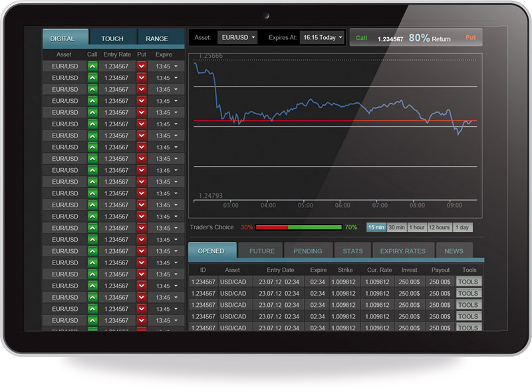Viewport: 532px width, 392px height.
Task: Click the blue price line on the chart
Action: point(313,104)
